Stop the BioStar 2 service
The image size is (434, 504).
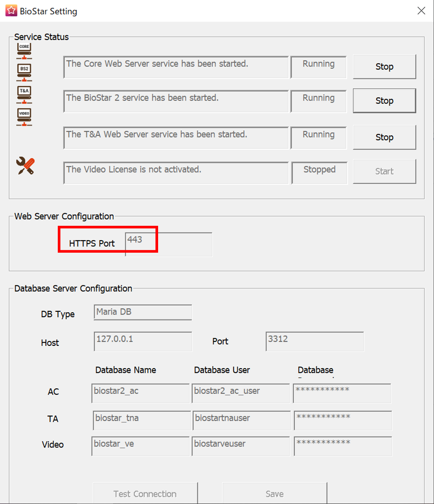(x=384, y=101)
